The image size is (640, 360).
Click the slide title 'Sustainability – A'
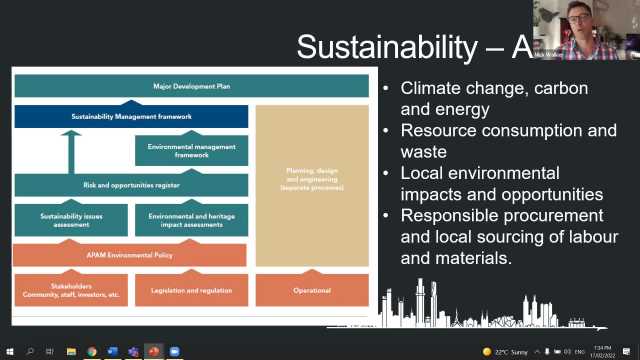tap(415, 47)
